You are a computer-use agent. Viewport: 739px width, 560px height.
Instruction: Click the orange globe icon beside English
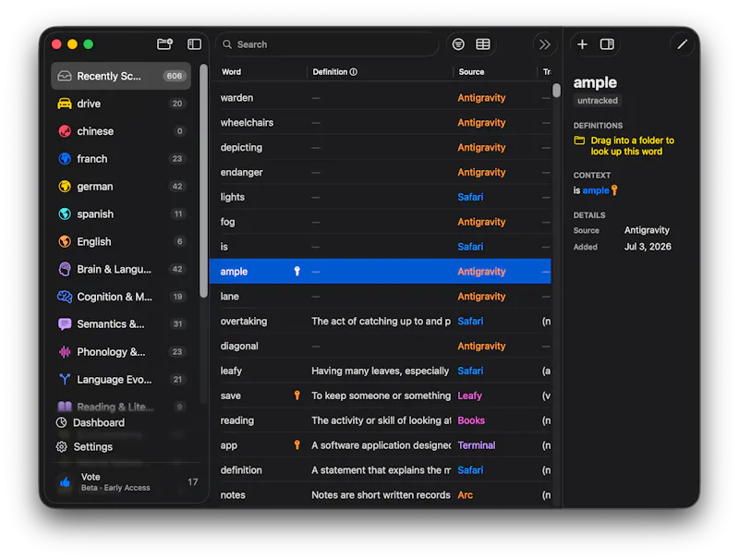pos(65,241)
